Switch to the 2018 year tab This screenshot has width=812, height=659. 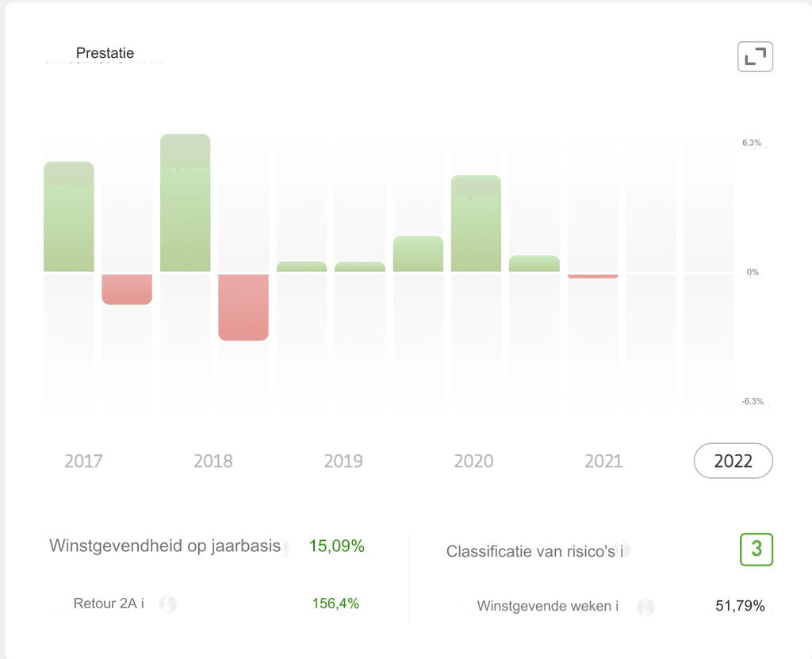[x=213, y=461]
